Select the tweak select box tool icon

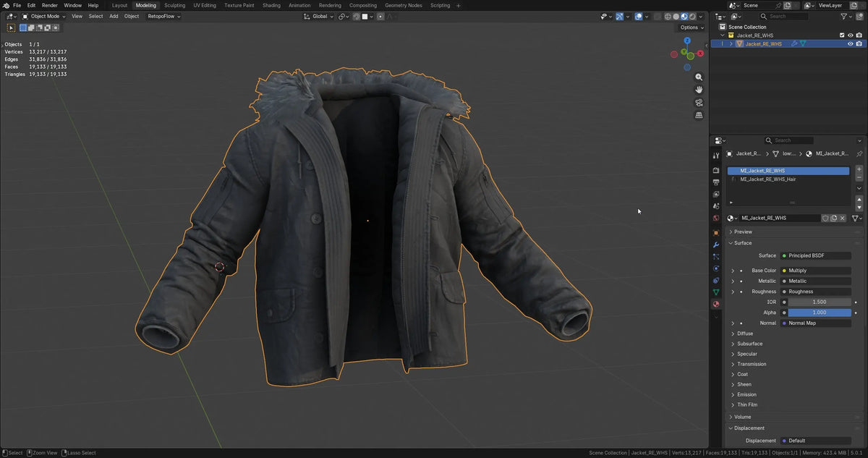click(11, 27)
